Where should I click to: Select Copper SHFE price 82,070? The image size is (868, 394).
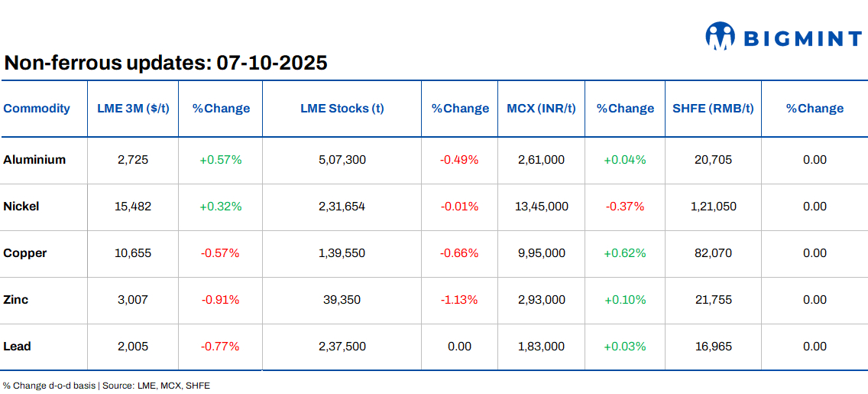(713, 253)
